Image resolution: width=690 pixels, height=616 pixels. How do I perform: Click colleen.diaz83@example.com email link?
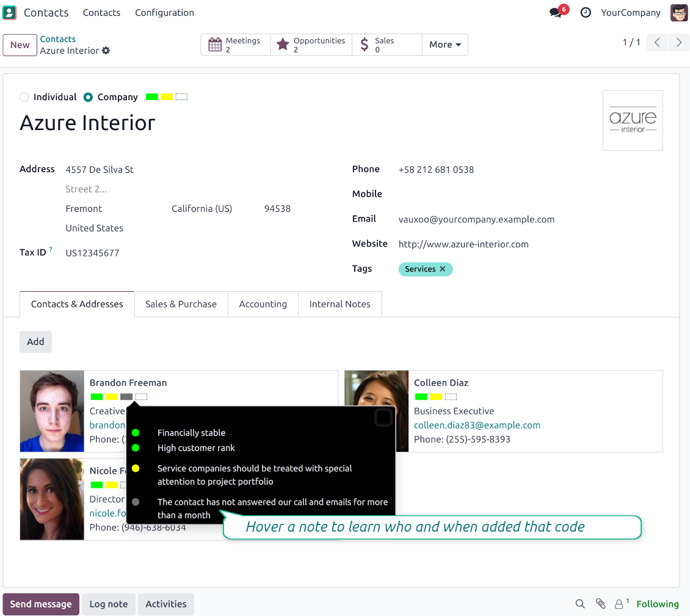[x=477, y=425]
